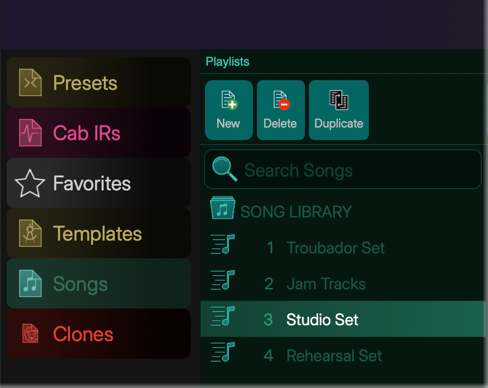The image size is (488, 388).
Task: Click playlist icon beside Studio Set
Action: click(x=223, y=316)
